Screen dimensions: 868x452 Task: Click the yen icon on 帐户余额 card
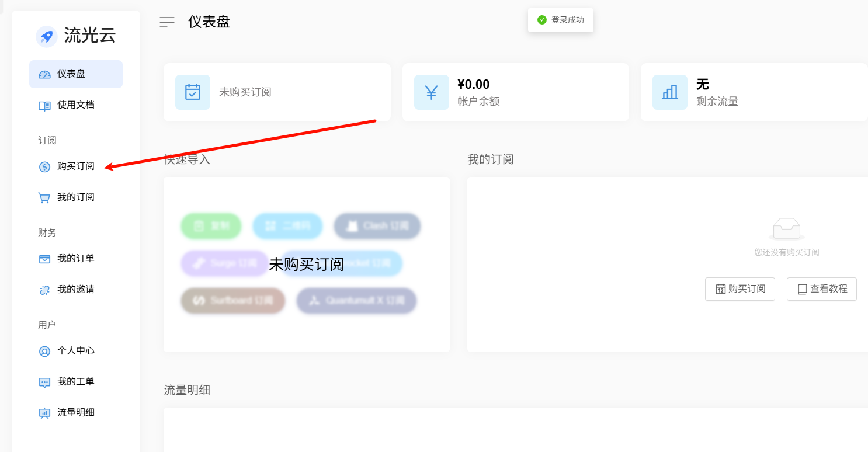pyautogui.click(x=432, y=92)
